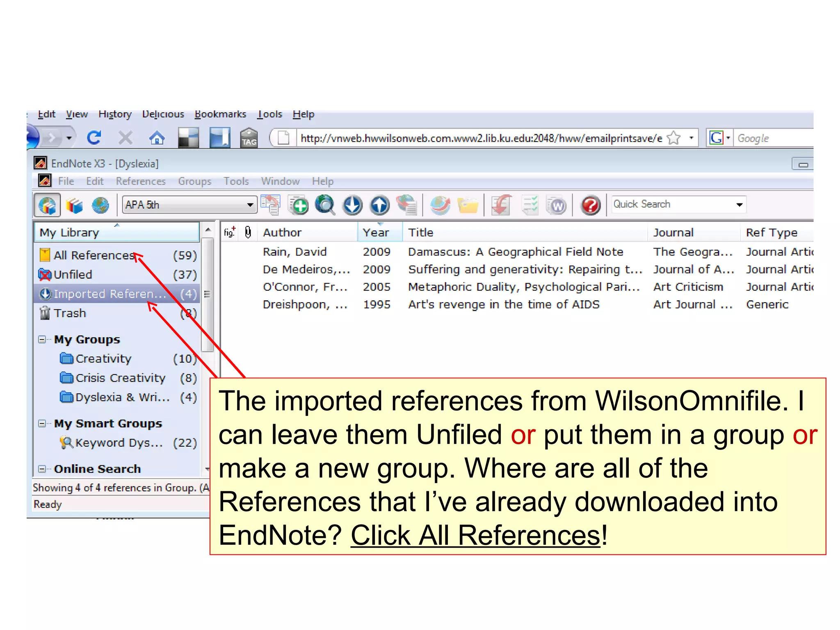This screenshot has height=630, width=840.
Task: Click the Find Full Text icon
Action: pyautogui.click(x=407, y=205)
